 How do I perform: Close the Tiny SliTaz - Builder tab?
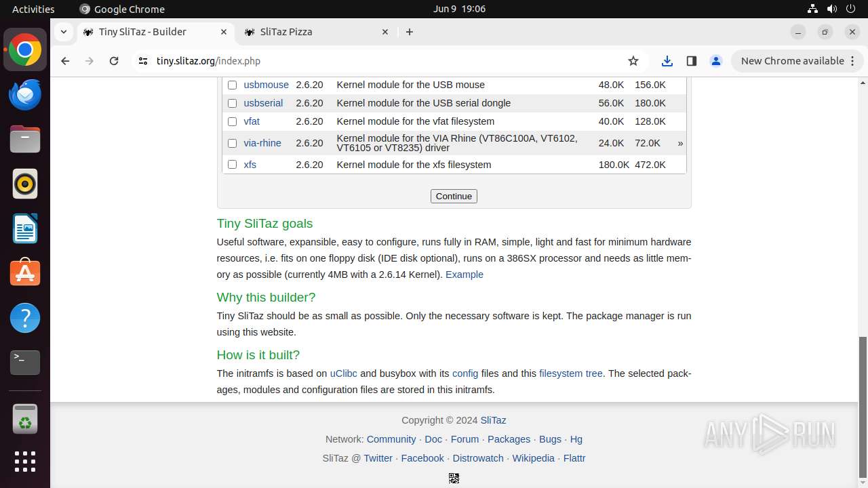pyautogui.click(x=224, y=32)
